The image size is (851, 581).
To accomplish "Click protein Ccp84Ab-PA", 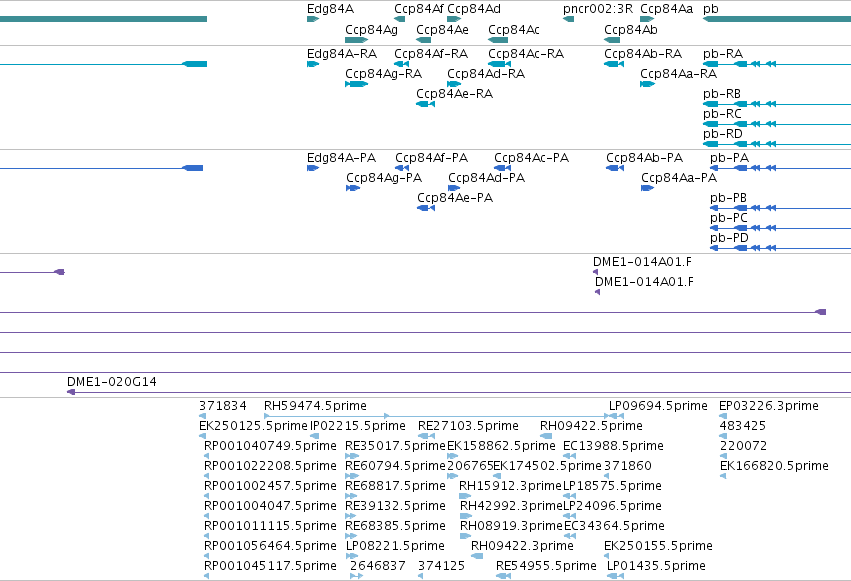I will coord(644,158).
